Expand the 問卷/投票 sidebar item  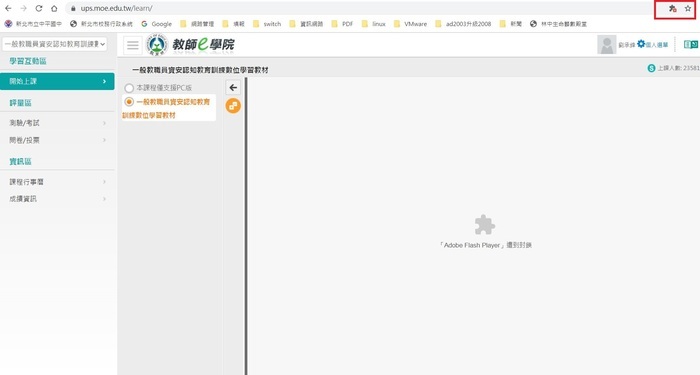point(57,140)
